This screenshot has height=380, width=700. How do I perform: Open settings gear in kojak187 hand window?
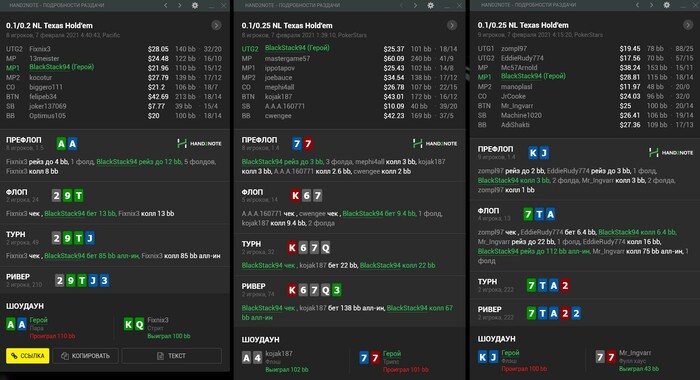[430, 5]
